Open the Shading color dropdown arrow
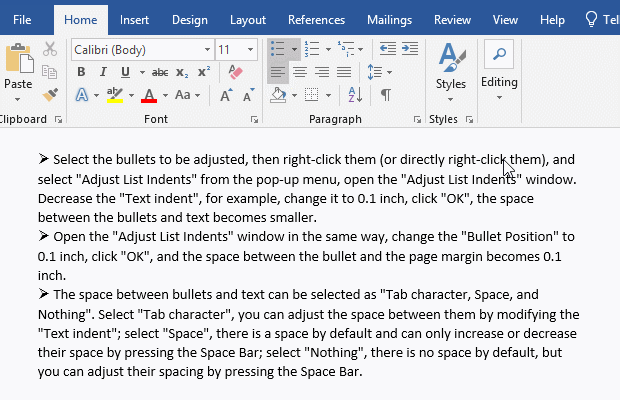 point(294,95)
